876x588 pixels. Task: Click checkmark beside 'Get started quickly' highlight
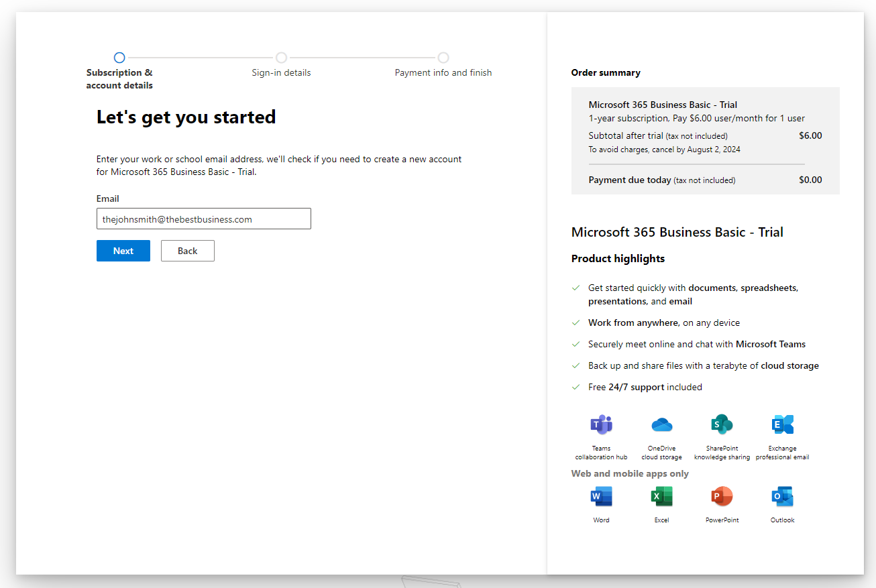tap(576, 288)
